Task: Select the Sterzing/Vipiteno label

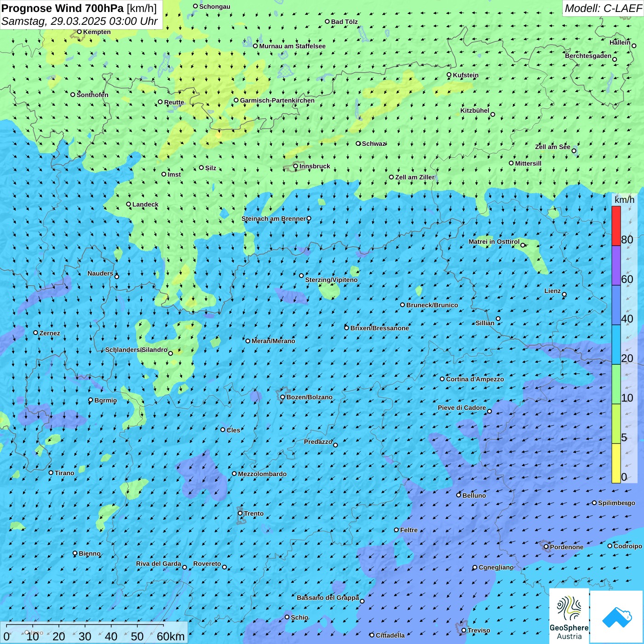Action: [x=331, y=280]
